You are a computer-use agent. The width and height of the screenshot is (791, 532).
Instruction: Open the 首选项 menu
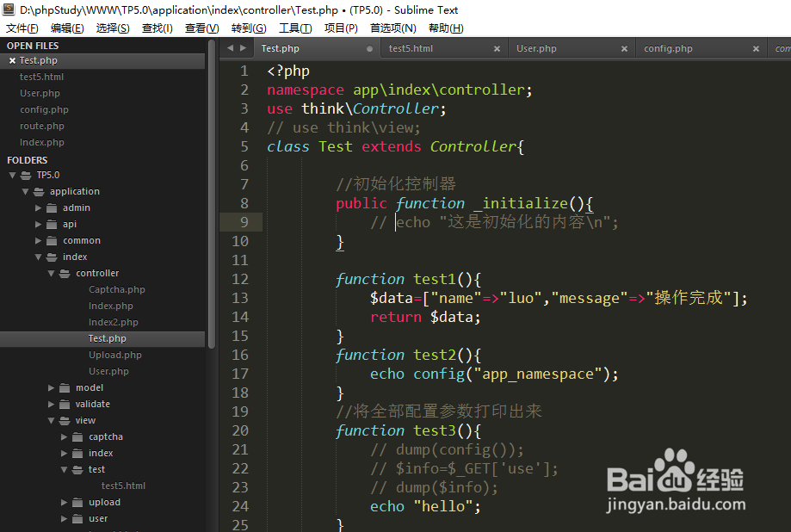(392, 28)
